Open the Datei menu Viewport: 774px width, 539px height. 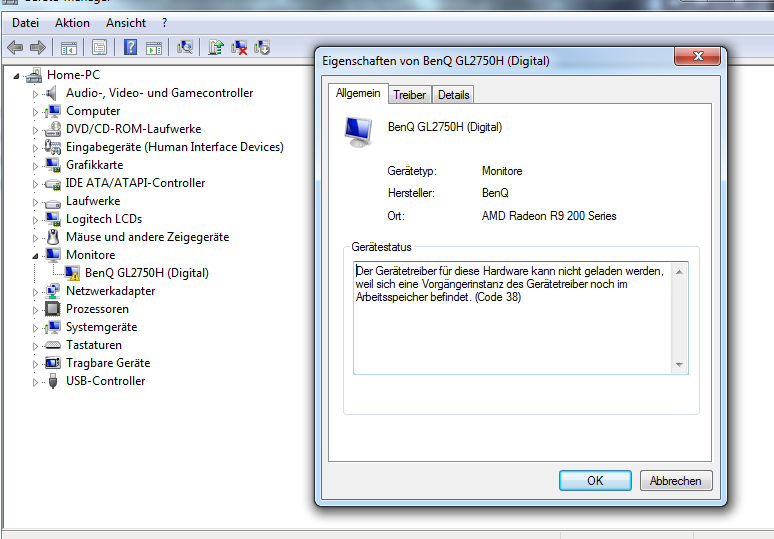coord(25,23)
